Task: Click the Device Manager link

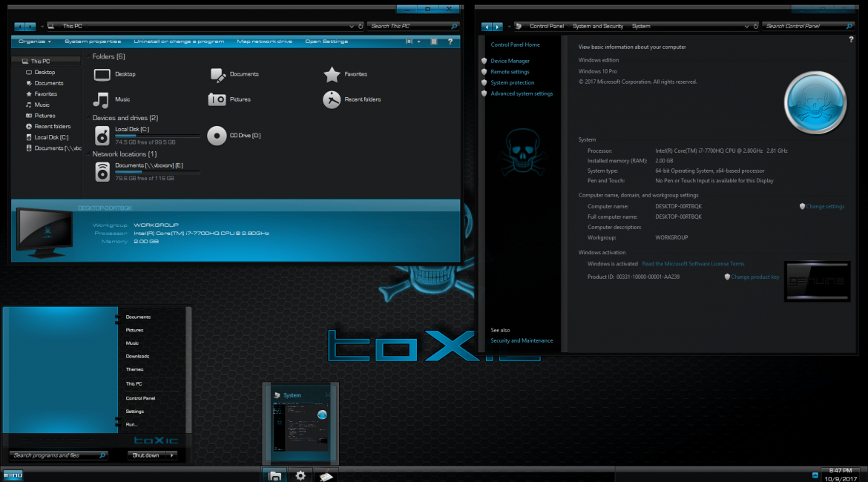Action: tap(510, 61)
